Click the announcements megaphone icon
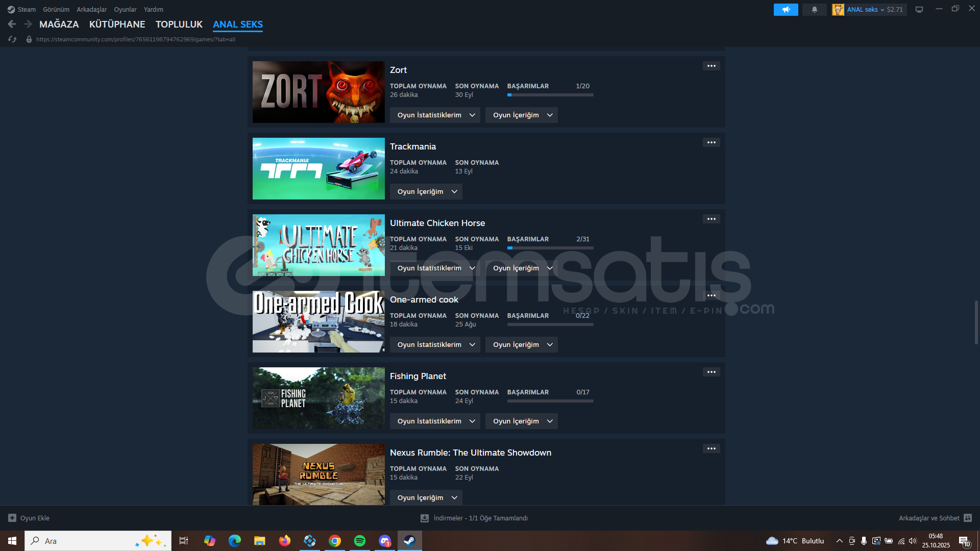The width and height of the screenshot is (980, 551). click(x=786, y=10)
